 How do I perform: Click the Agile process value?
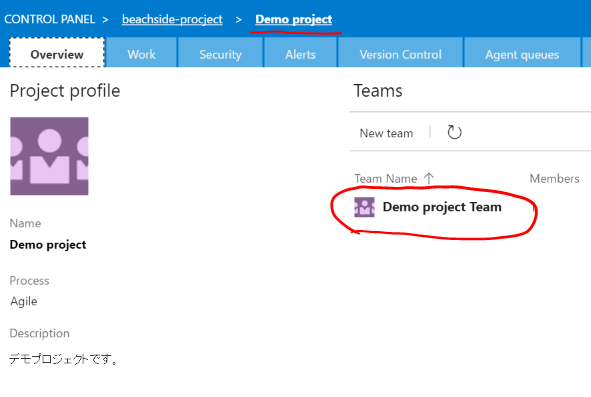pos(24,301)
